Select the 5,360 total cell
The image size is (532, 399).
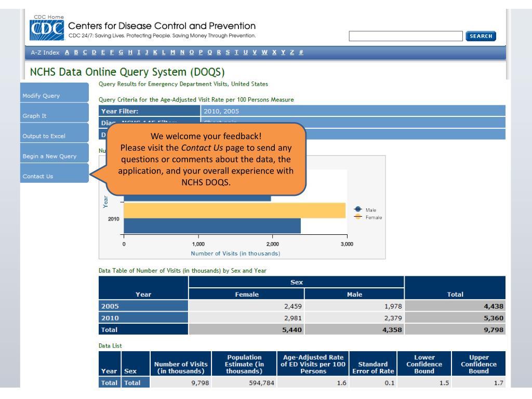pos(455,318)
